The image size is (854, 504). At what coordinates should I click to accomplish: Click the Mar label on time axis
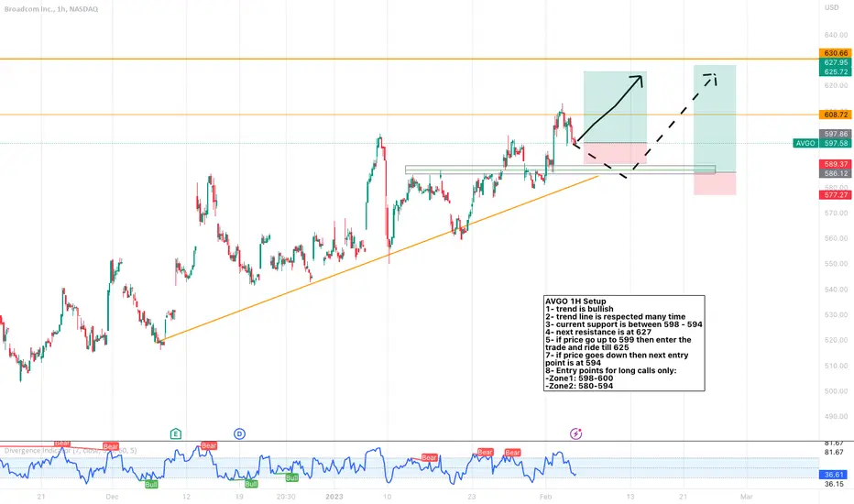click(746, 497)
